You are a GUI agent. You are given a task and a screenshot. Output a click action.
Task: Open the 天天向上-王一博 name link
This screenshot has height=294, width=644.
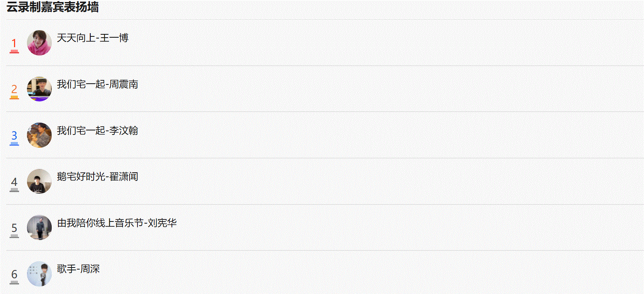point(93,38)
